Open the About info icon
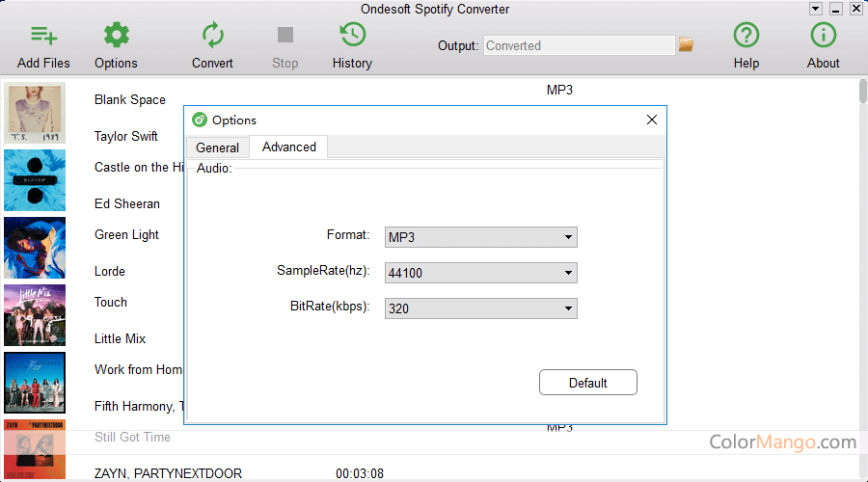Viewport: 868px width, 482px height. click(823, 37)
